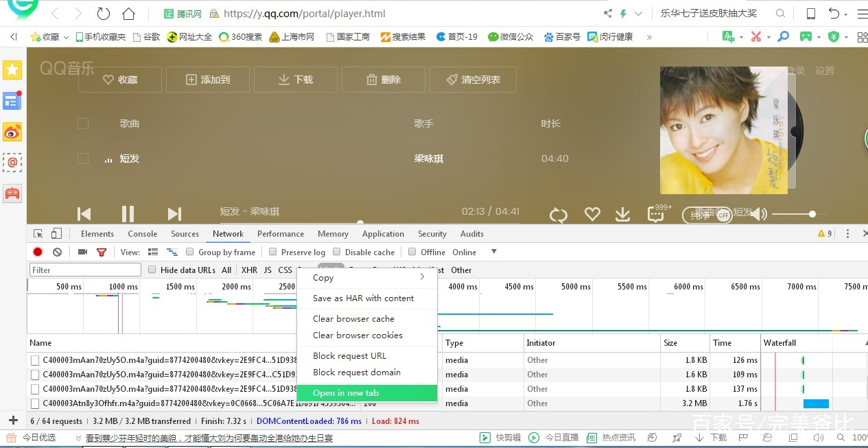Enable the Disable cache checkbox

pos(336,252)
